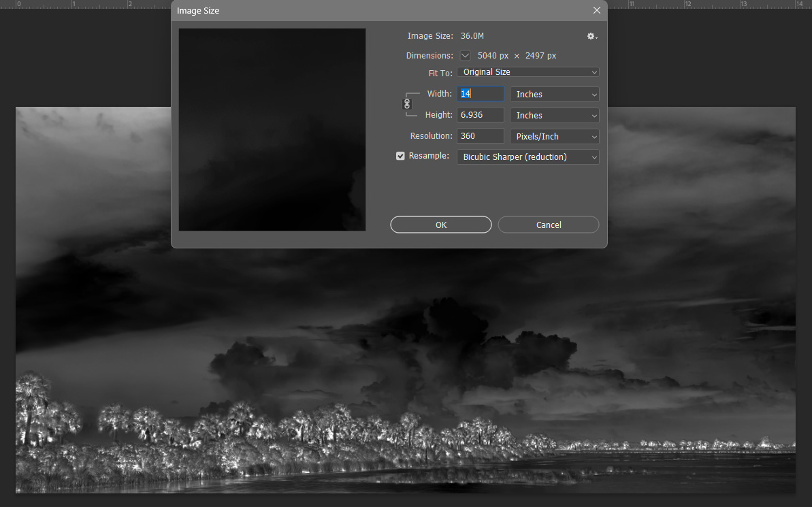
Task: Click OK to apply the image size
Action: [x=440, y=225]
